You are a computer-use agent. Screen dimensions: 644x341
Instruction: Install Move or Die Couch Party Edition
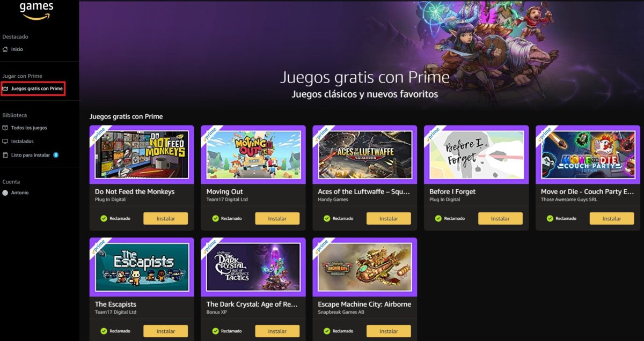click(612, 219)
